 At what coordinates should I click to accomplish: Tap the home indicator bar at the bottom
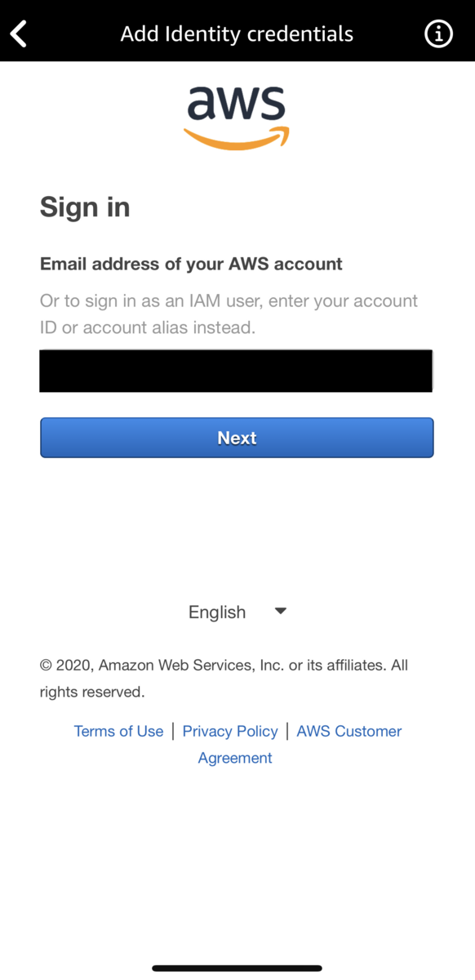pos(237,969)
